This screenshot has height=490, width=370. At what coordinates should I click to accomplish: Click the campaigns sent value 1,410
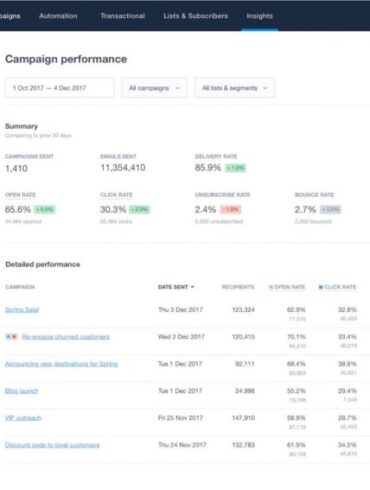tap(16, 168)
